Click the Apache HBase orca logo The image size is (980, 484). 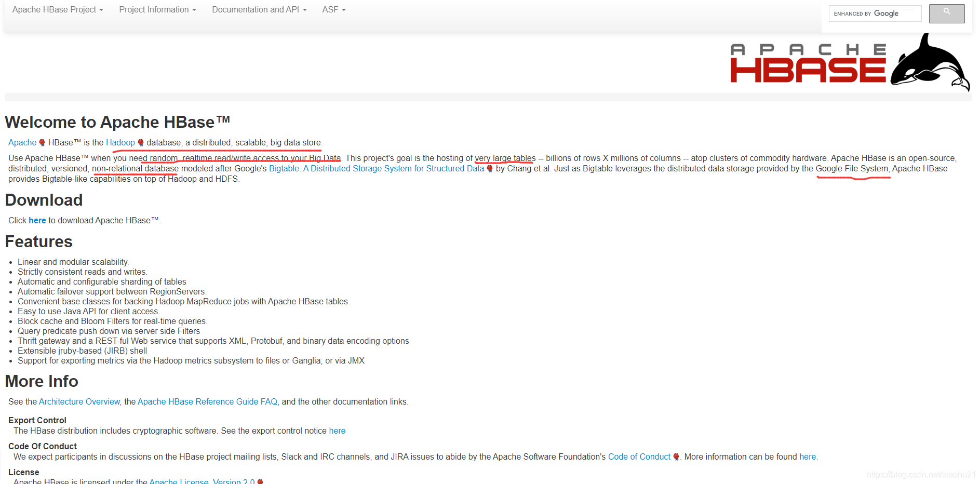(x=850, y=62)
